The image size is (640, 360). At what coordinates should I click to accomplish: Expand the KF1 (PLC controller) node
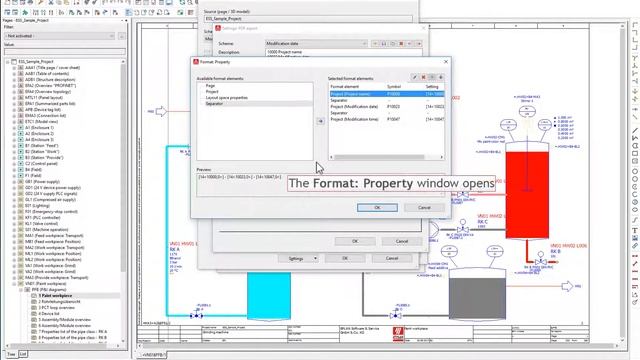coord(14,218)
